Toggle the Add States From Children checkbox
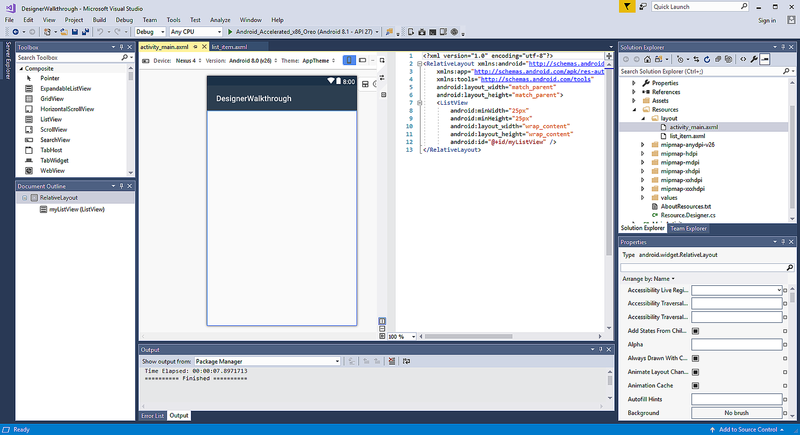This screenshot has width=800, height=435. (x=695, y=331)
